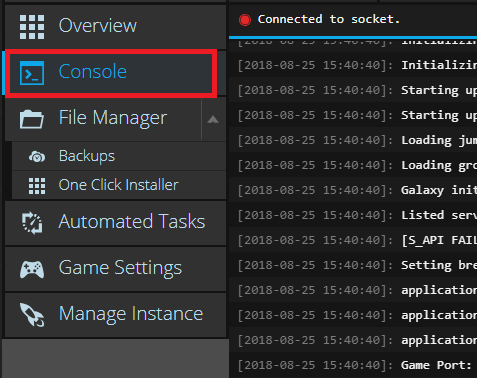Go to Backups submenu entry
The height and width of the screenshot is (378, 477).
(x=119, y=156)
